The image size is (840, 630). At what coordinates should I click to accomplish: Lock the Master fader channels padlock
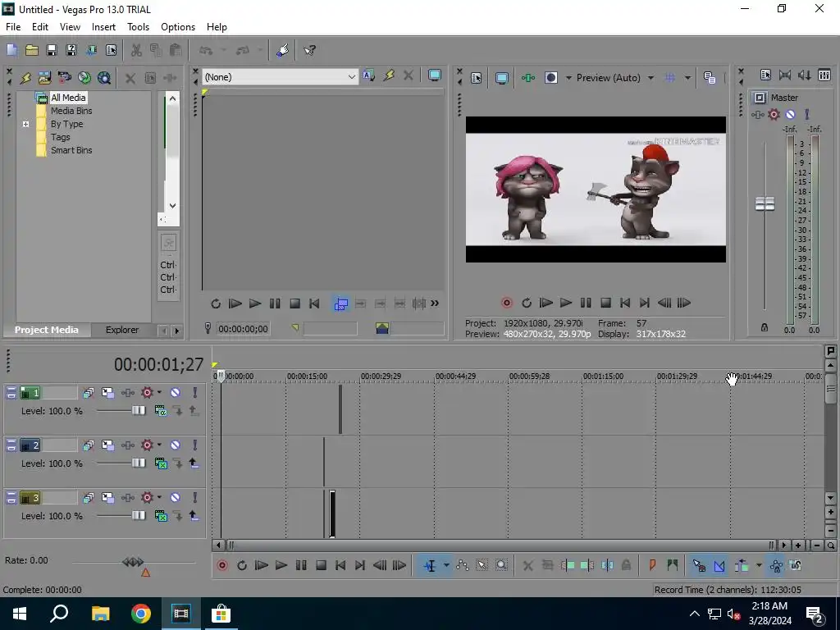tap(765, 327)
